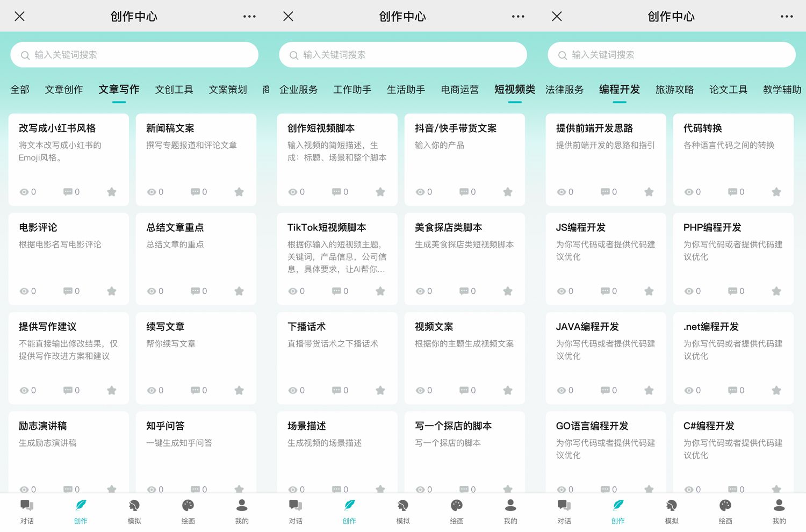Open the GO语言编程开发 card
Viewport: 806px width, 532px height.
(x=606, y=452)
